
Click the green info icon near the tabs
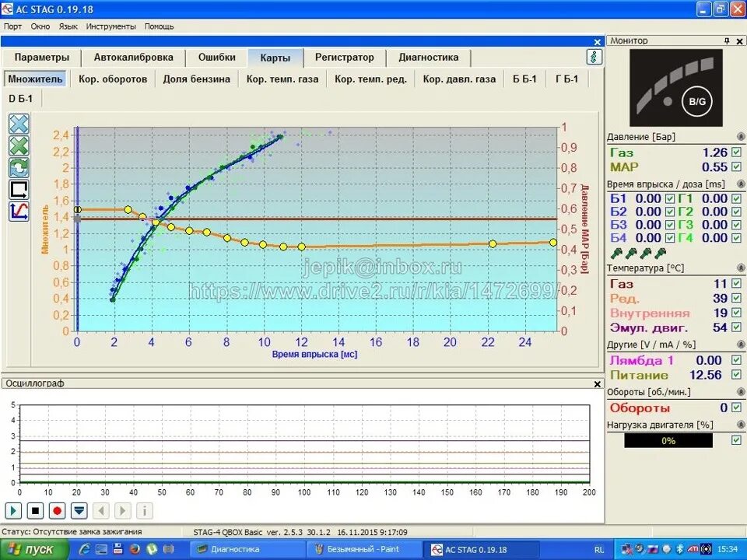594,57
